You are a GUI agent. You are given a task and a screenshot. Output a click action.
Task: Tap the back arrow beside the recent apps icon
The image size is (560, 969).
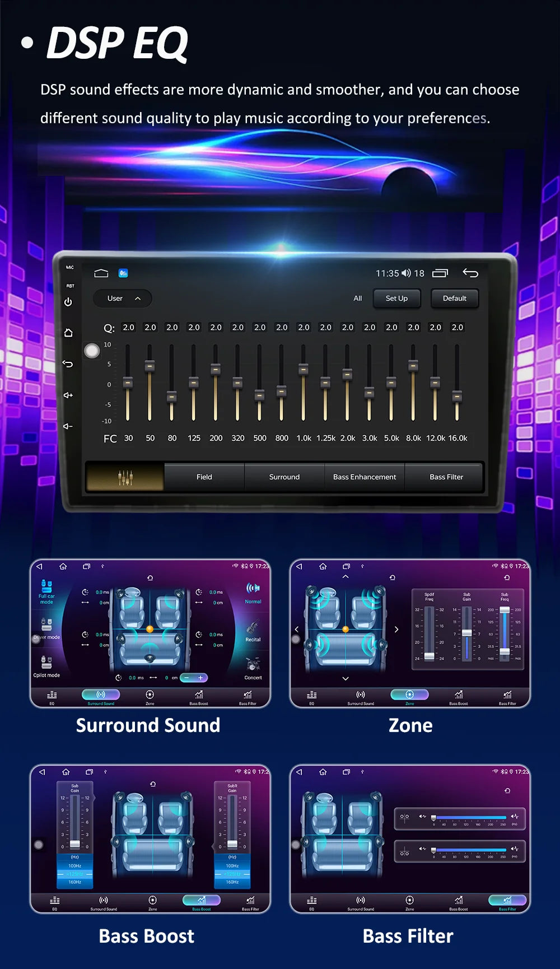pyautogui.click(x=470, y=273)
